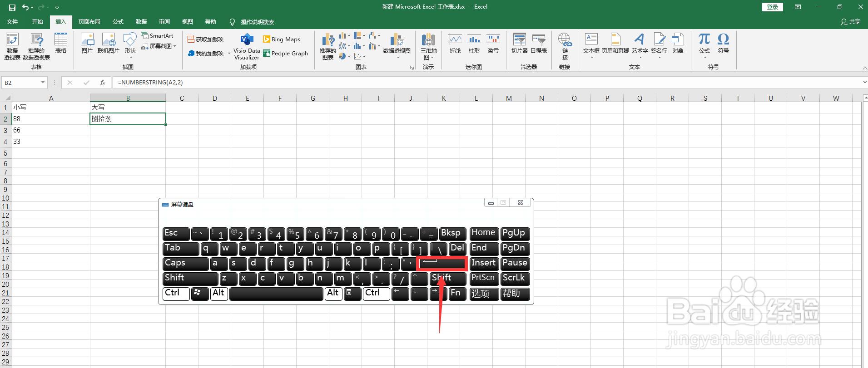Toggle left Shift key on On-Screen Keyboard

tap(190, 278)
